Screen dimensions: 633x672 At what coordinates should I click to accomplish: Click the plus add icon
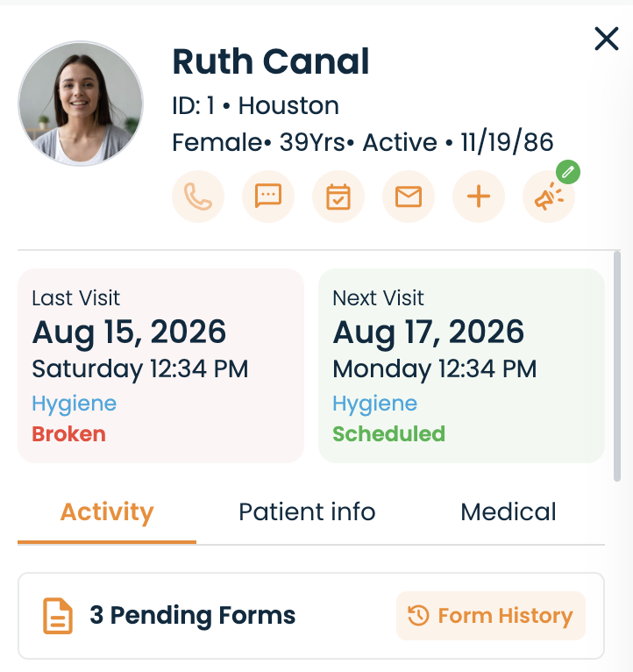(479, 197)
